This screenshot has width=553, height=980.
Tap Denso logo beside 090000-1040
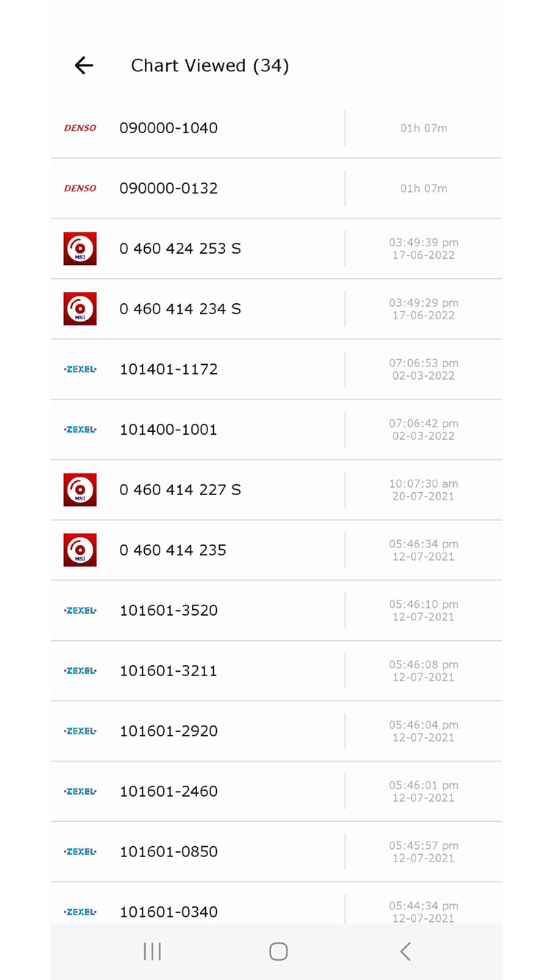pos(80,128)
